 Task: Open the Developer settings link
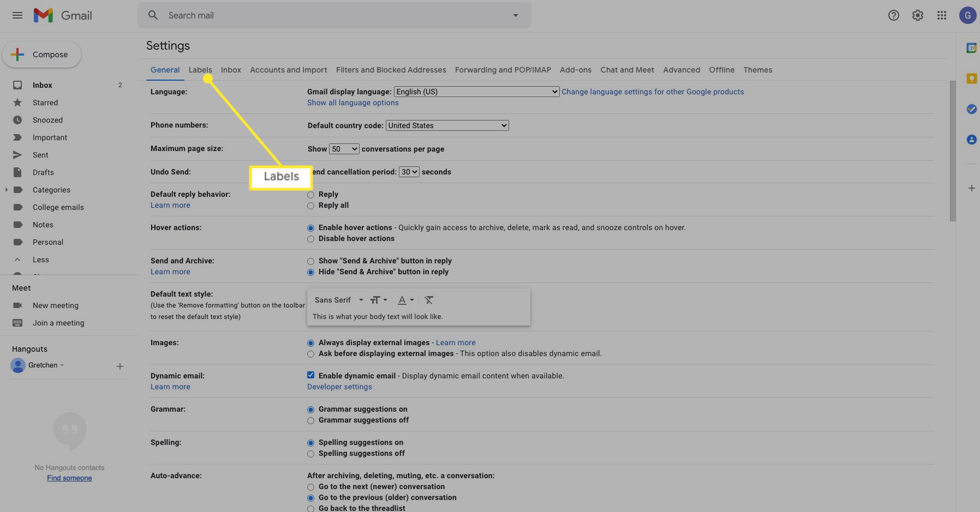pyautogui.click(x=339, y=387)
